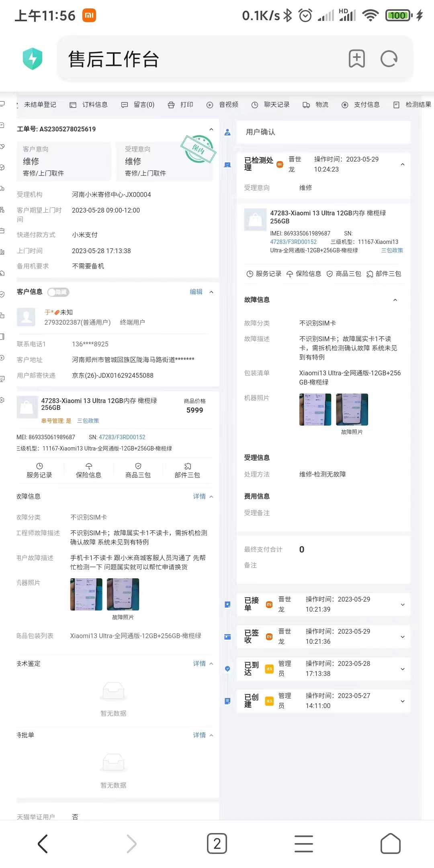Click express number 京东(26)-JDX016292455088
The image size is (434, 868).
click(113, 375)
